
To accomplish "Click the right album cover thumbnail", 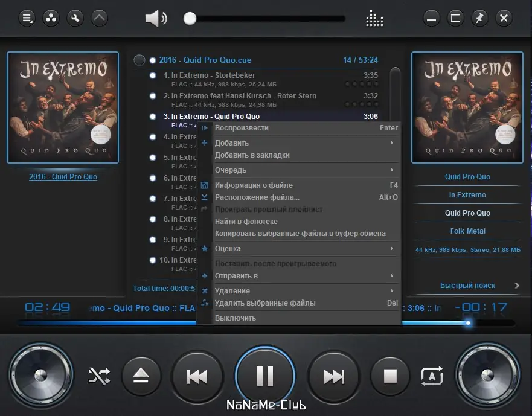I will 467,107.
